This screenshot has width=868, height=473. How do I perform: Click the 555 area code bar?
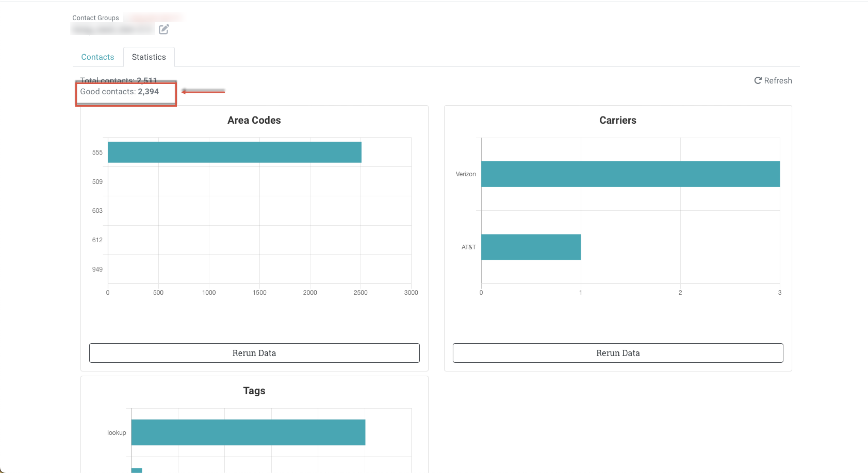234,152
